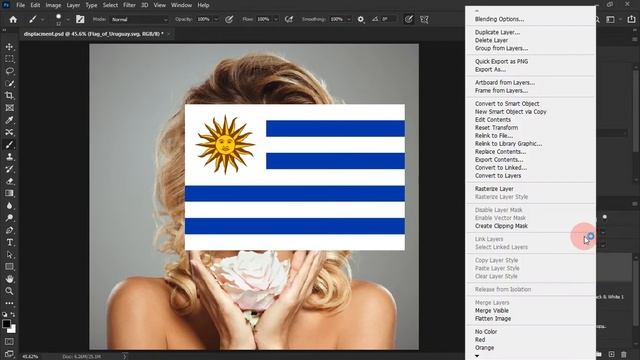
Task: Swap foreground and background colors
Action: pyautogui.click(x=13, y=314)
